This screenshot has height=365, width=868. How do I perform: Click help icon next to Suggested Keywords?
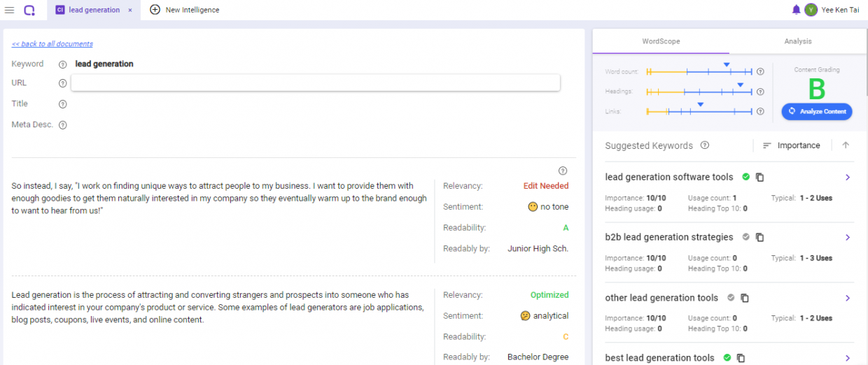705,145
